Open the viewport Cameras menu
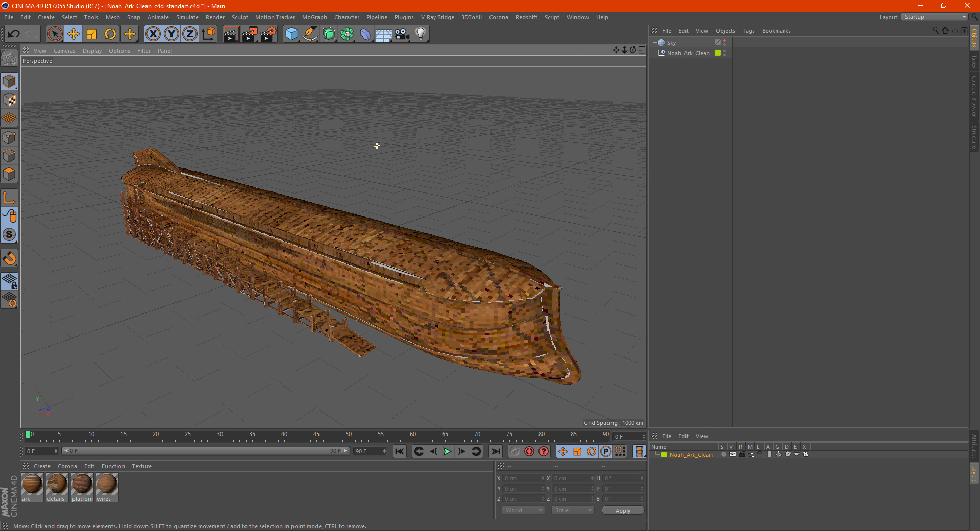Image resolution: width=980 pixels, height=531 pixels. click(x=64, y=51)
